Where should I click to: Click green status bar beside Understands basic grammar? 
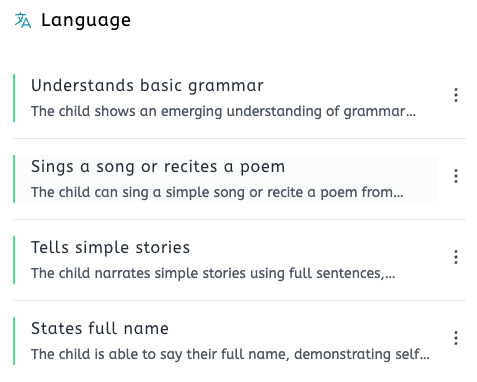(x=14, y=98)
